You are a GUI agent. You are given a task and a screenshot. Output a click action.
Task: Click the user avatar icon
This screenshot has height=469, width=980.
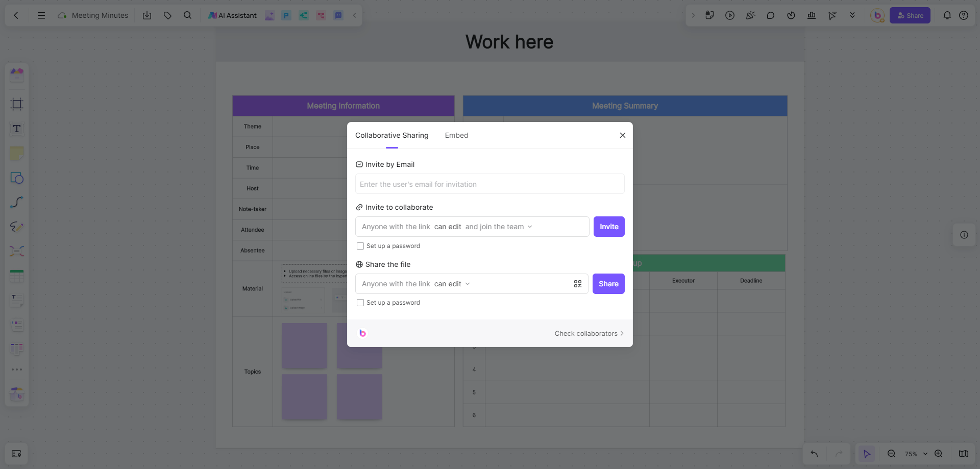click(x=877, y=15)
